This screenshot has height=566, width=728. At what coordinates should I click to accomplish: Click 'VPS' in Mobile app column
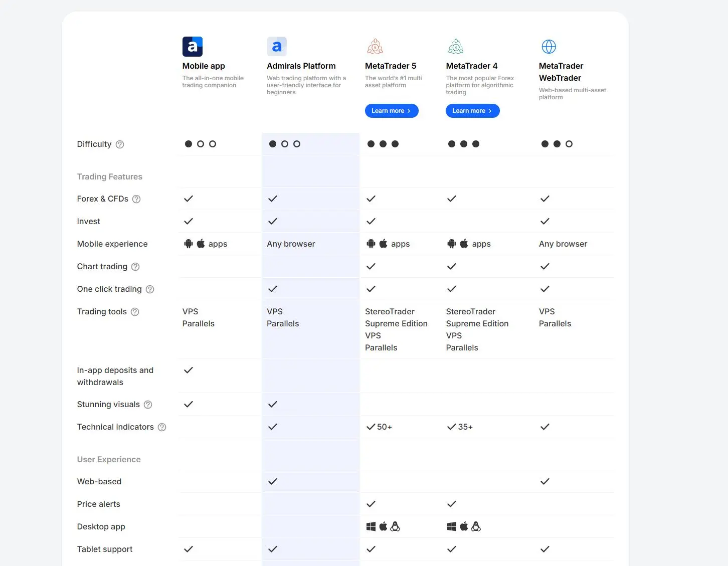click(190, 311)
